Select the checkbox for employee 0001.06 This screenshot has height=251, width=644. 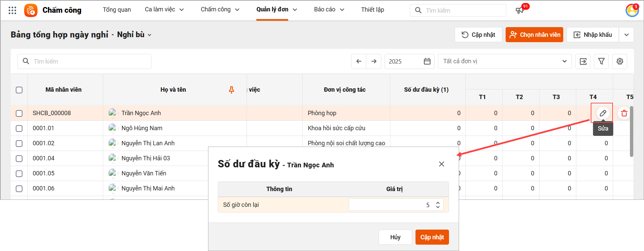coord(19,188)
